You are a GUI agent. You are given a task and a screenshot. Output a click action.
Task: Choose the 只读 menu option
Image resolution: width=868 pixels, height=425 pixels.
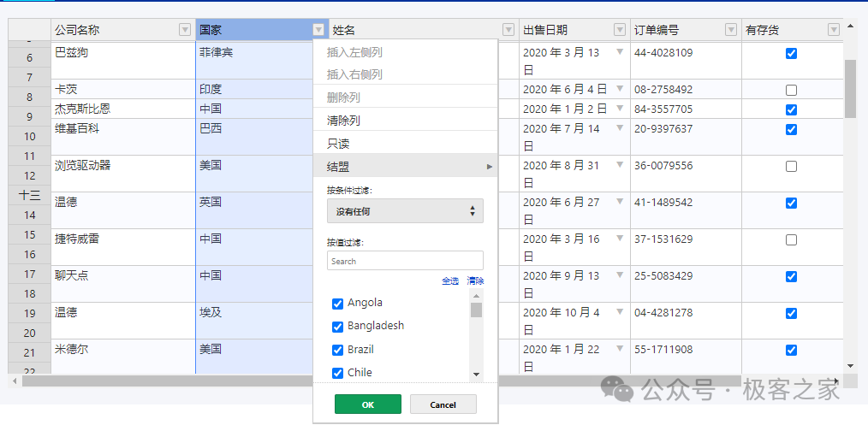tap(338, 144)
